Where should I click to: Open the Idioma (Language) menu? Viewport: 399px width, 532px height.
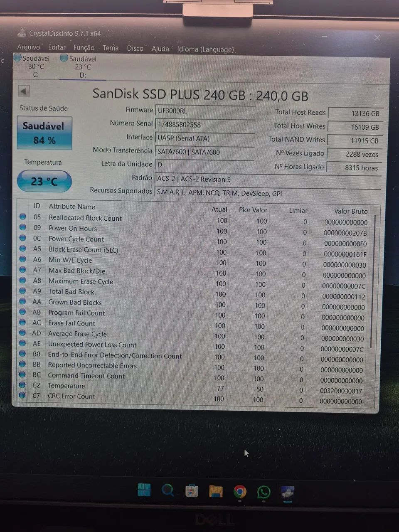pyautogui.click(x=205, y=49)
